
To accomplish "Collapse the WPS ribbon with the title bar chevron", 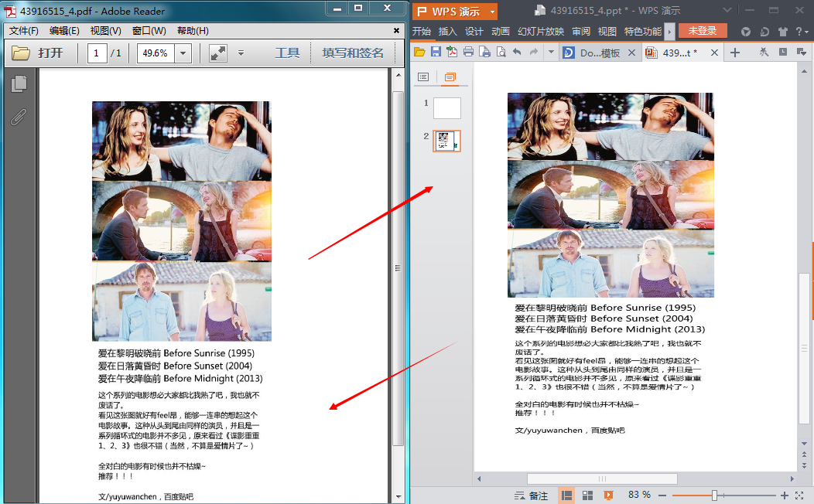I will pos(727,10).
